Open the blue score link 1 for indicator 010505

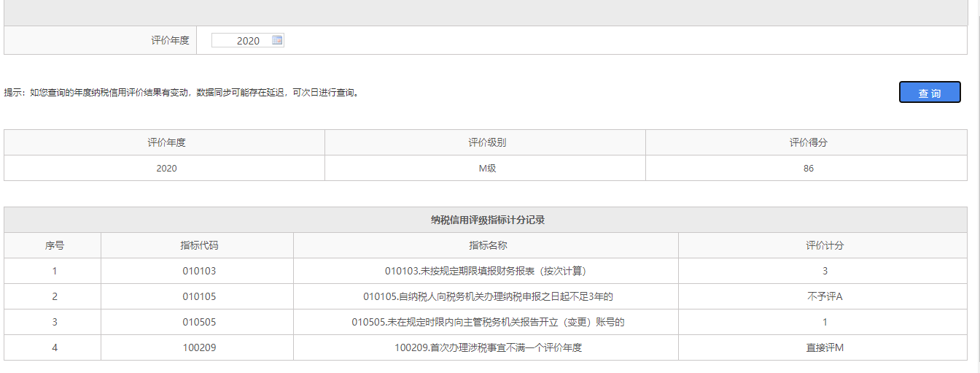825,322
